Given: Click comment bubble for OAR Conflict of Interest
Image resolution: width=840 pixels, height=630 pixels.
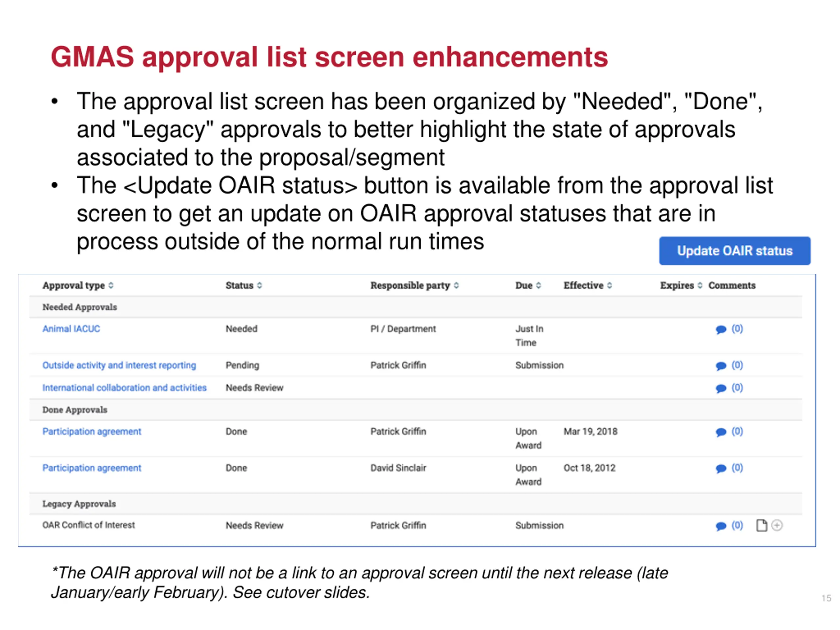Looking at the screenshot, I should pyautogui.click(x=721, y=526).
